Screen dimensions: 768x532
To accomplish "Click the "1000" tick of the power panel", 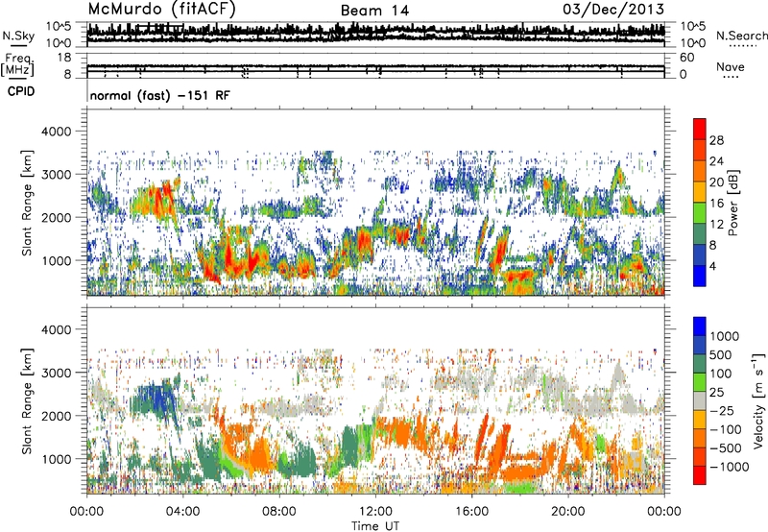I will tap(56, 260).
